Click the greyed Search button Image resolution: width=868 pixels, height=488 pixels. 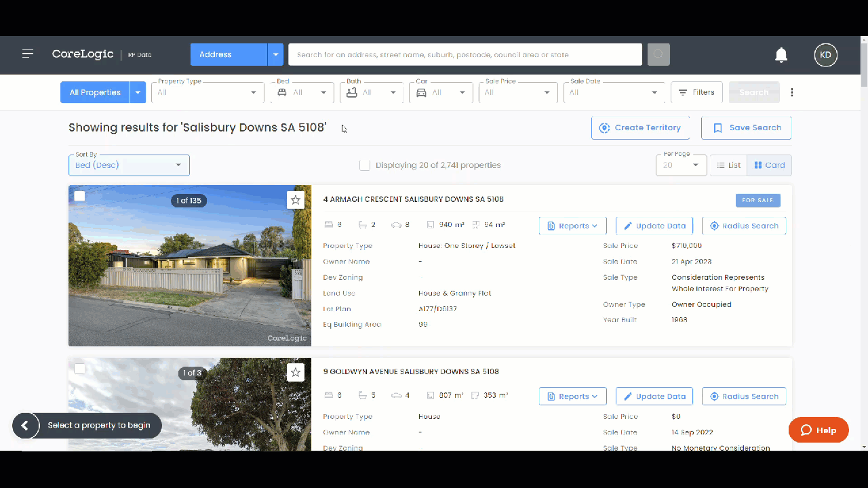(x=754, y=92)
